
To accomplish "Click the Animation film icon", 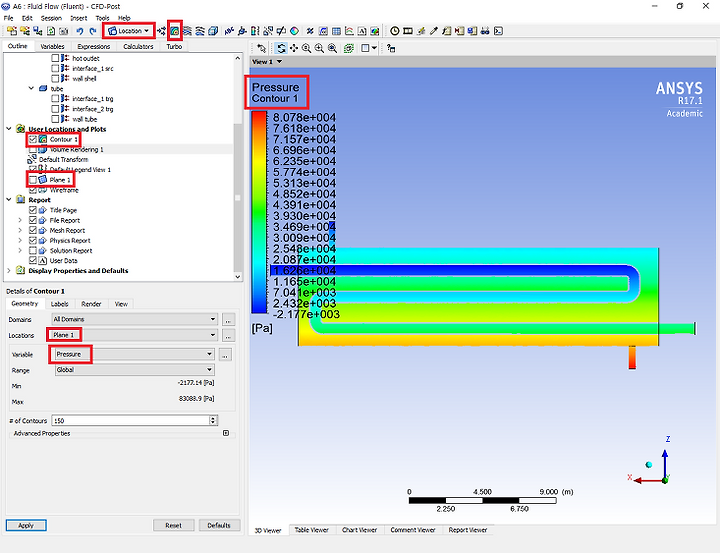I will [x=408, y=31].
